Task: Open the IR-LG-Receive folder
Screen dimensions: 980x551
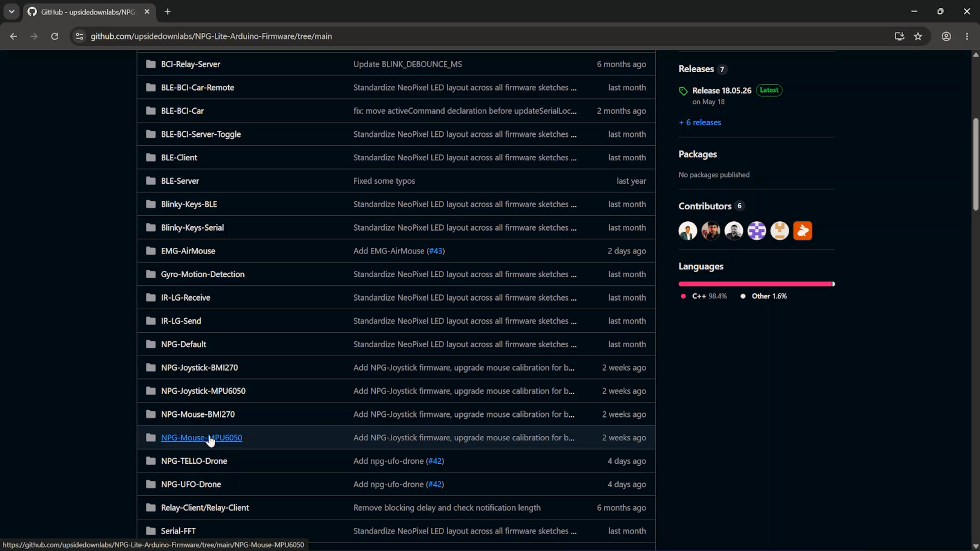Action: 185,298
